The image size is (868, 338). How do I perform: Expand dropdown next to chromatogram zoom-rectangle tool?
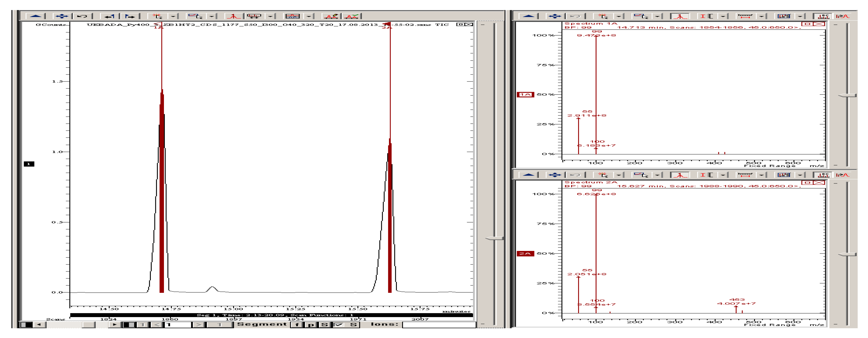point(212,16)
